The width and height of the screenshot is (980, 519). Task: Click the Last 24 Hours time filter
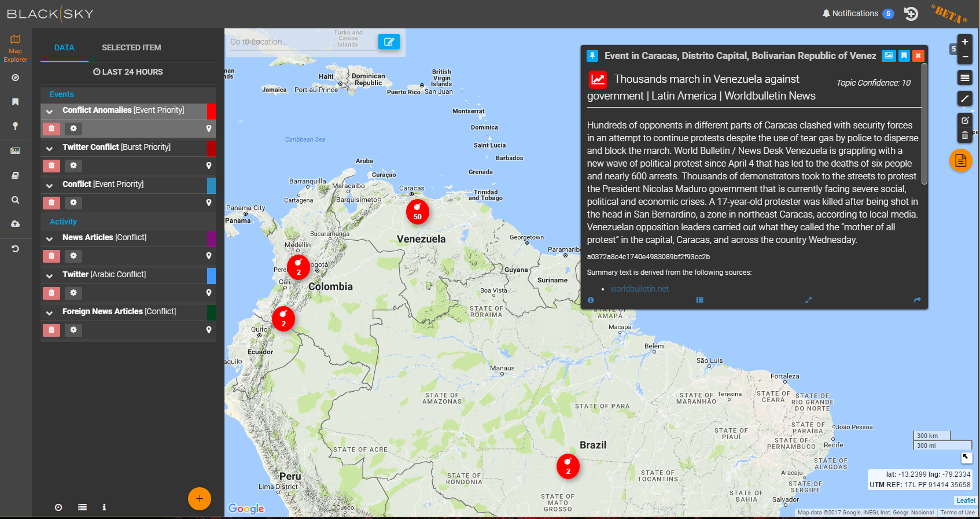[128, 72]
